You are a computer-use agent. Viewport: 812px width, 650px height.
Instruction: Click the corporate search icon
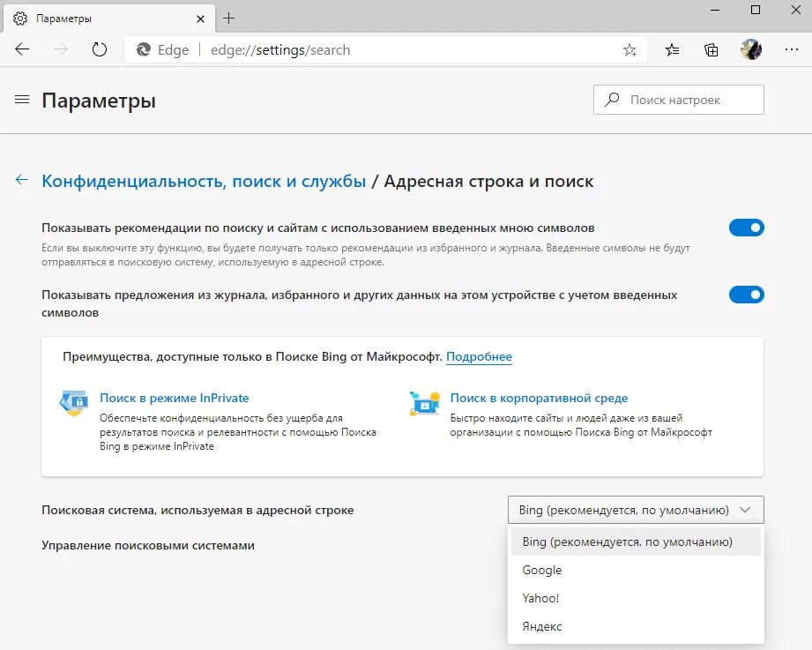point(424,403)
